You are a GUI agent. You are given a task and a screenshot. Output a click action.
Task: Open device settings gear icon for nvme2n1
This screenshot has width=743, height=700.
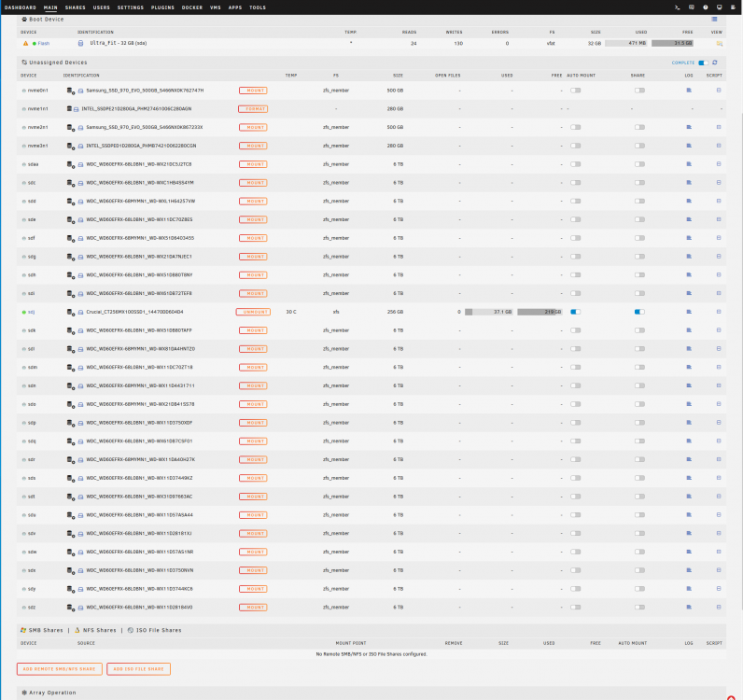click(x=71, y=128)
